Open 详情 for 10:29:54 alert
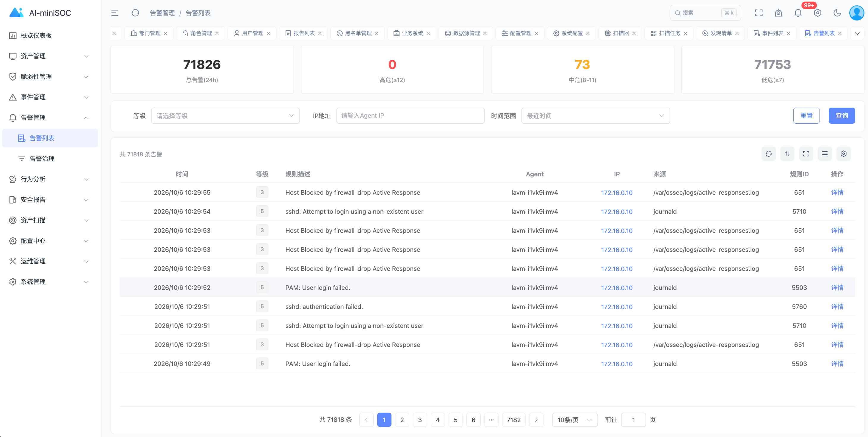This screenshot has height=437, width=868. coord(837,211)
